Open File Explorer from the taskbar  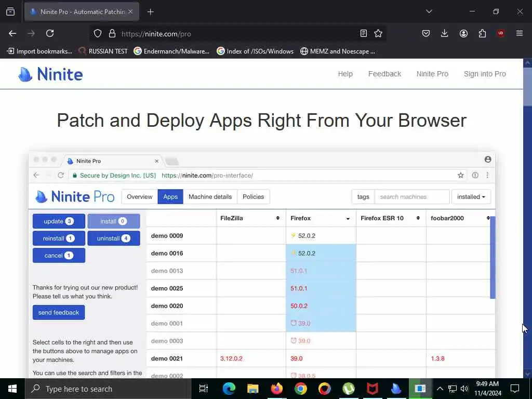tap(253, 389)
